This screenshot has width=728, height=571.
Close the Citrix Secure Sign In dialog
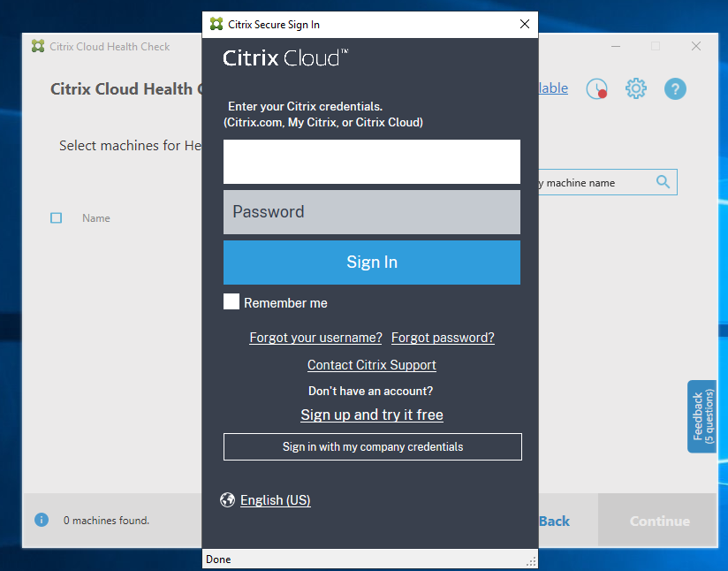525,24
